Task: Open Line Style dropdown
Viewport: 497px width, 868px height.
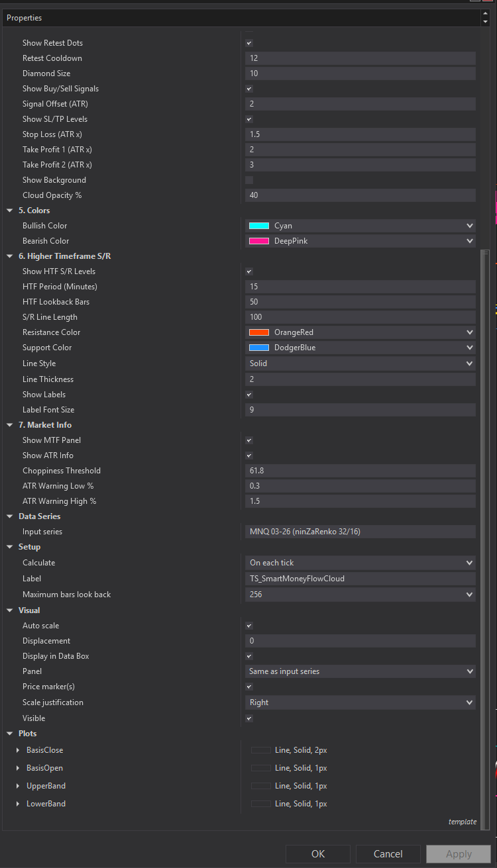Action: 360,363
